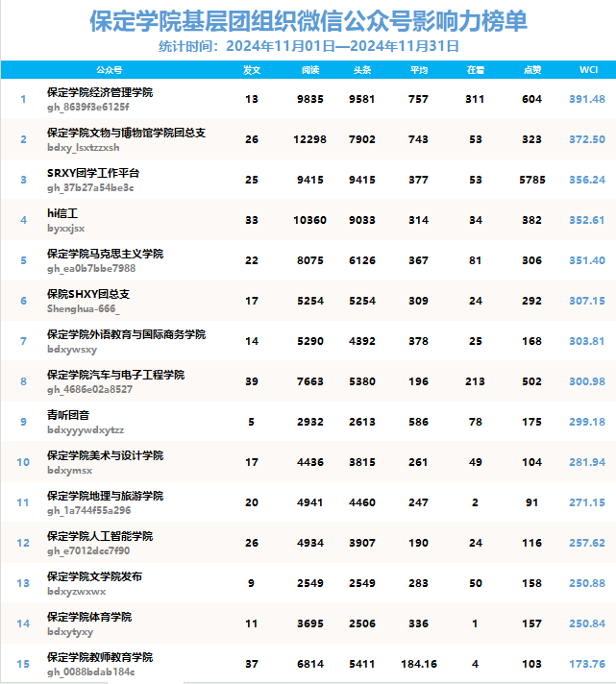Screen dimensions: 616x684
Task: Click the 平均 column header
Action: tap(419, 70)
